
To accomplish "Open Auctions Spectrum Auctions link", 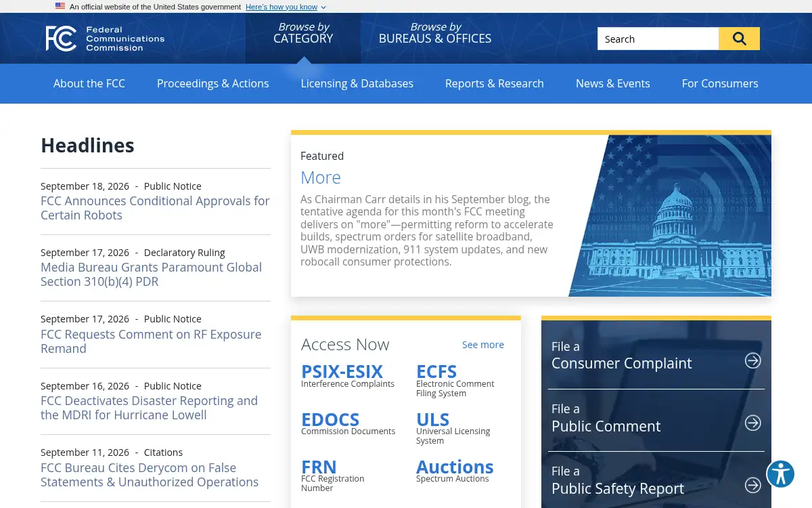I will pyautogui.click(x=455, y=471).
